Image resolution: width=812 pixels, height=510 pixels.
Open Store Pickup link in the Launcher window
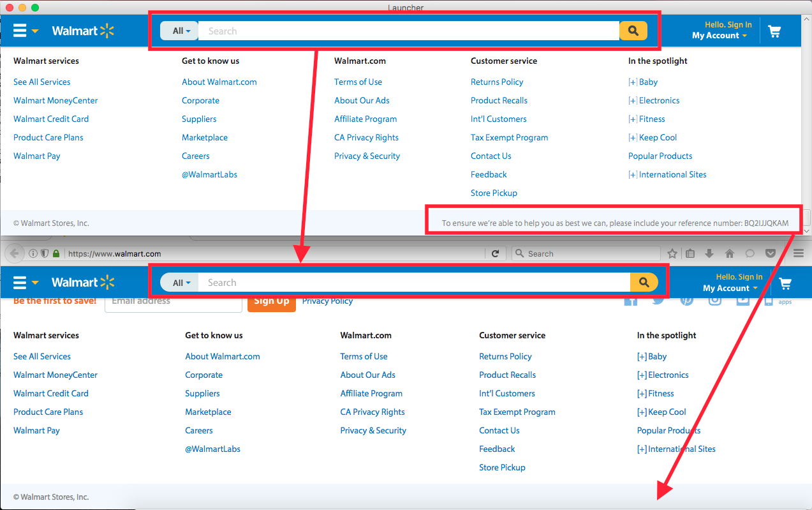pos(494,193)
